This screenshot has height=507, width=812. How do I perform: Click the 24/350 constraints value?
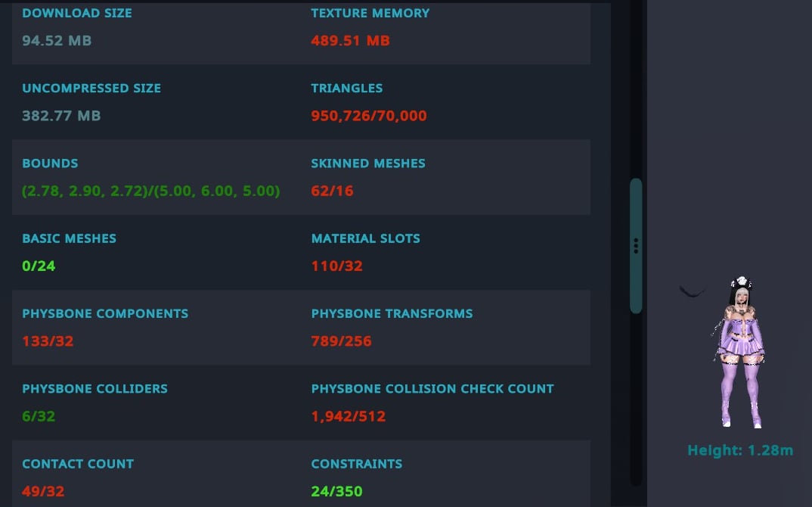[336, 491]
